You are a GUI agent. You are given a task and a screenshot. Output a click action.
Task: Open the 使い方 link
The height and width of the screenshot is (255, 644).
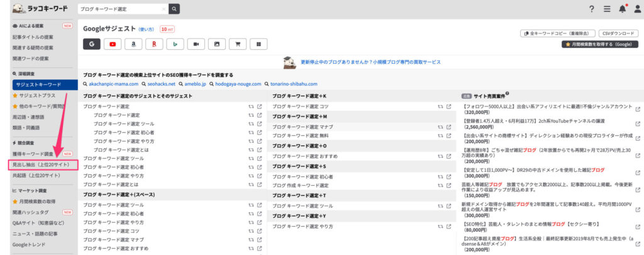coord(147,29)
